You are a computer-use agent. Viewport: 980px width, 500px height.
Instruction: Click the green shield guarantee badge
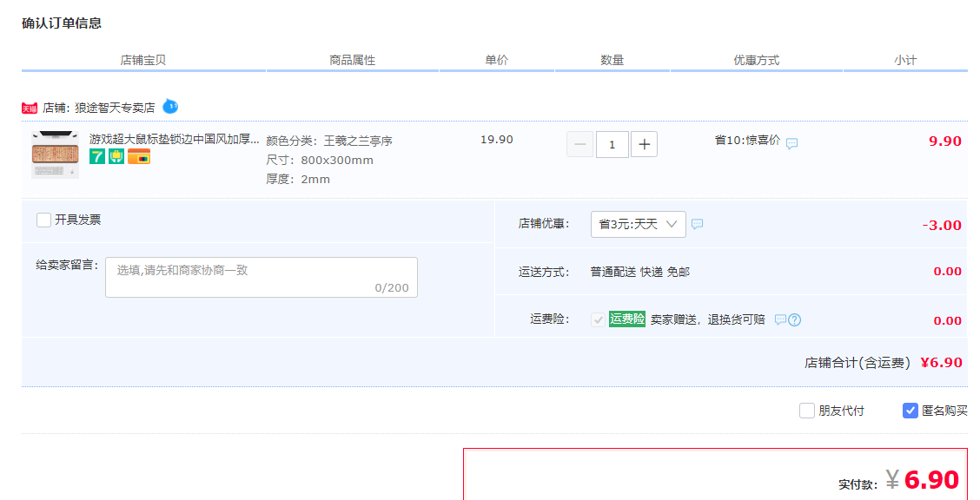coord(116,156)
